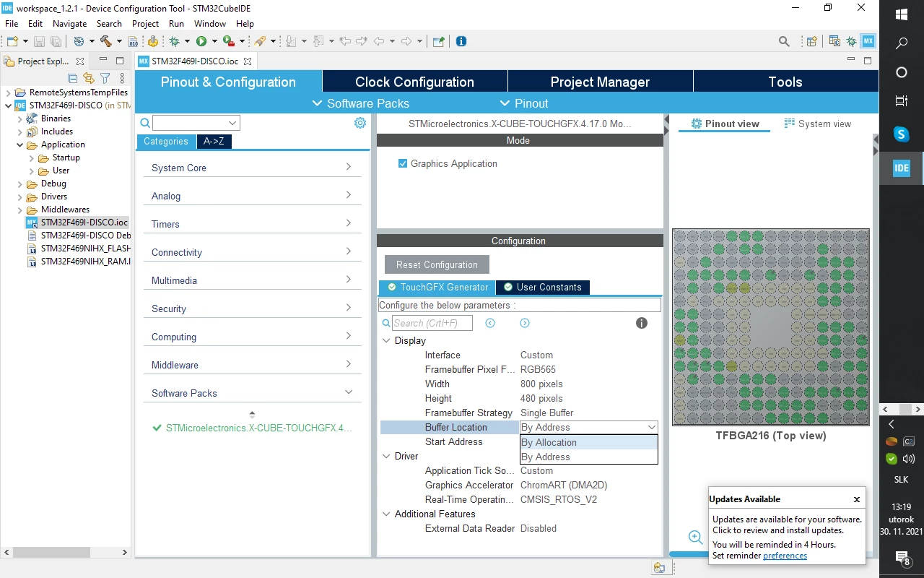The height and width of the screenshot is (578, 924).
Task: Click the Reset Configuration button
Action: 437,264
